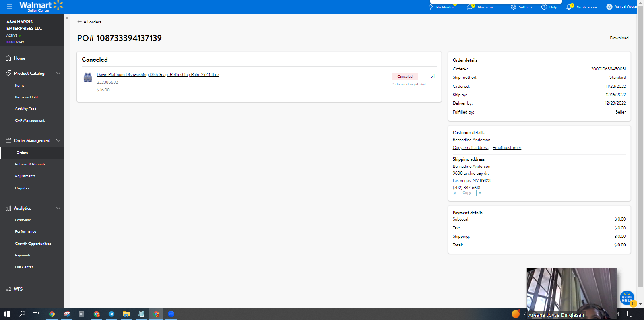Open File Center in sidebar
The width and height of the screenshot is (644, 320).
24,267
